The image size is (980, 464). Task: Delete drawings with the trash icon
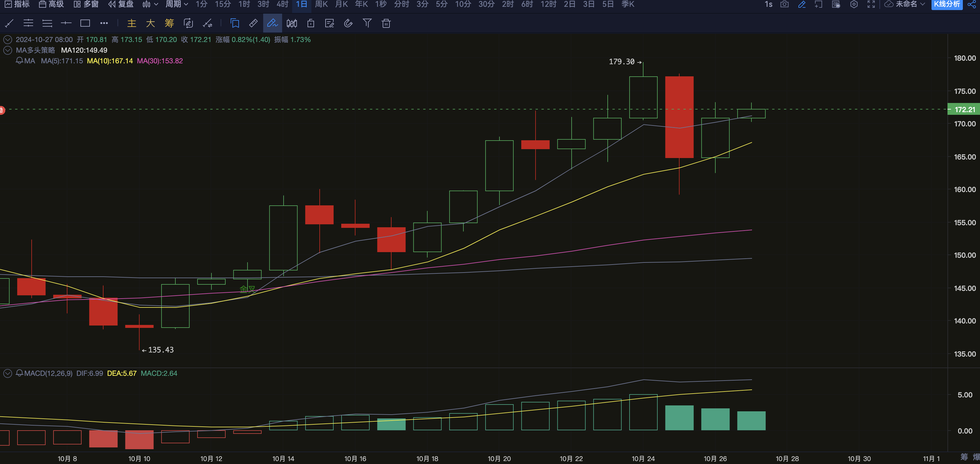click(x=386, y=23)
